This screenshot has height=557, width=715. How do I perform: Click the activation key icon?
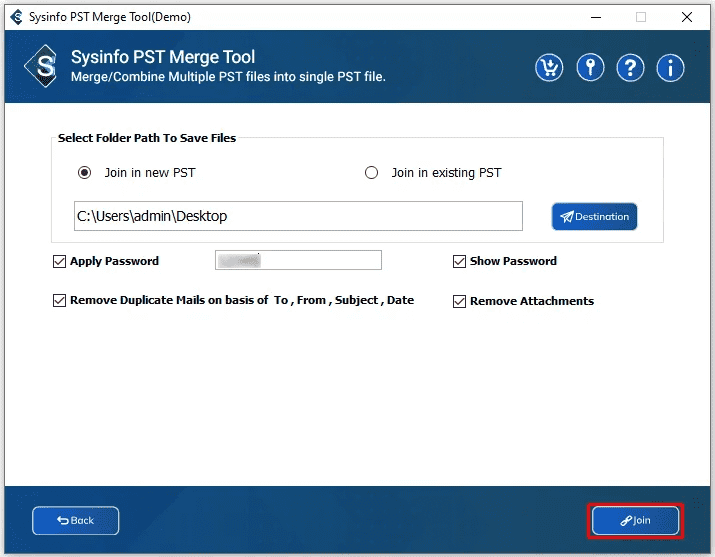tap(590, 68)
